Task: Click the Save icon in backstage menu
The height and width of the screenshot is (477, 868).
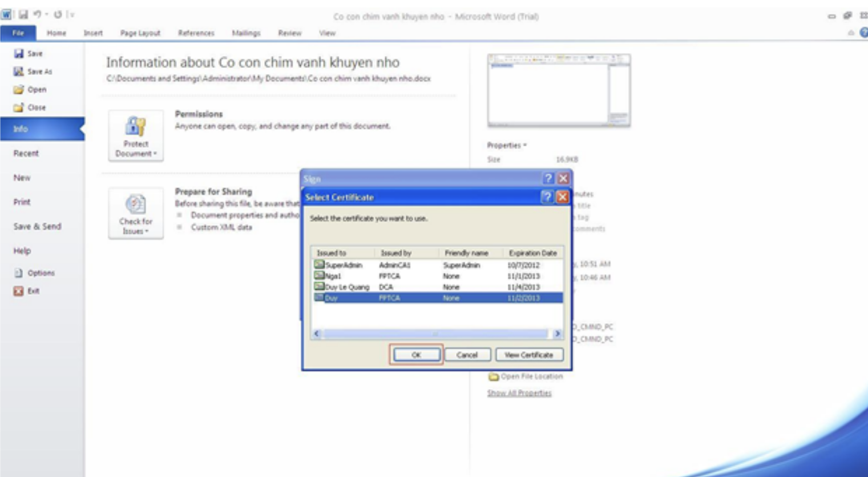Action: (19, 54)
